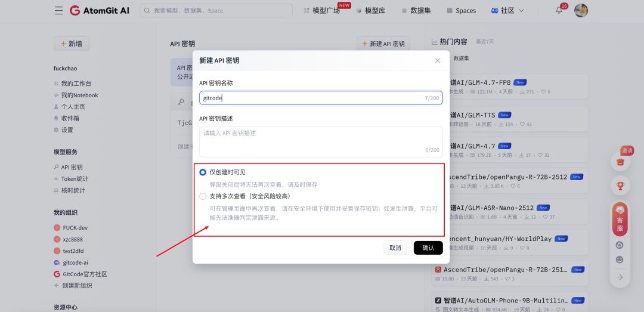Click the right-arrow collapse icon

click(x=620, y=277)
